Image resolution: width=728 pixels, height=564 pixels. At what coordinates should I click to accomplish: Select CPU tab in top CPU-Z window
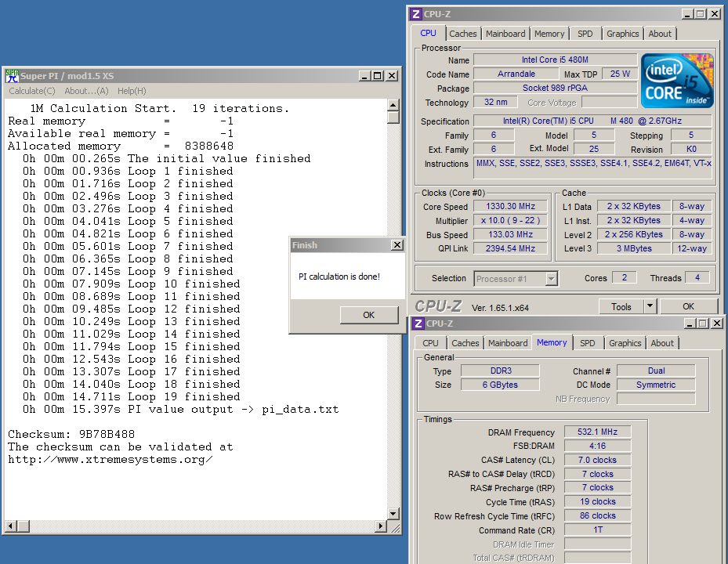point(428,33)
